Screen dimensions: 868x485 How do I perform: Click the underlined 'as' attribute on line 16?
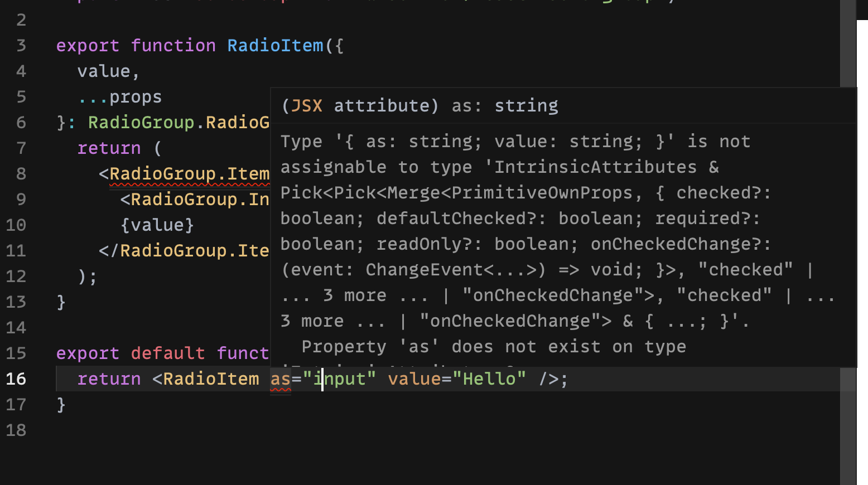coord(279,379)
